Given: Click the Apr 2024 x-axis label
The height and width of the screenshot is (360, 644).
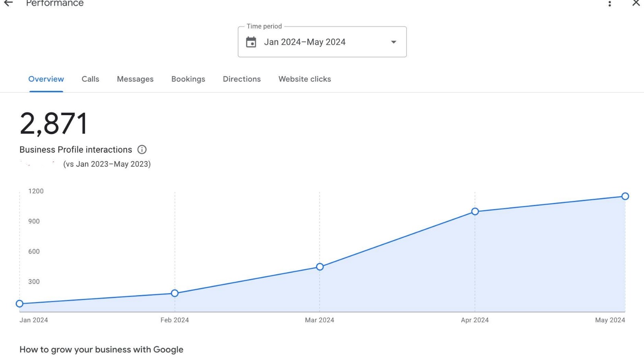Looking at the screenshot, I should [475, 320].
